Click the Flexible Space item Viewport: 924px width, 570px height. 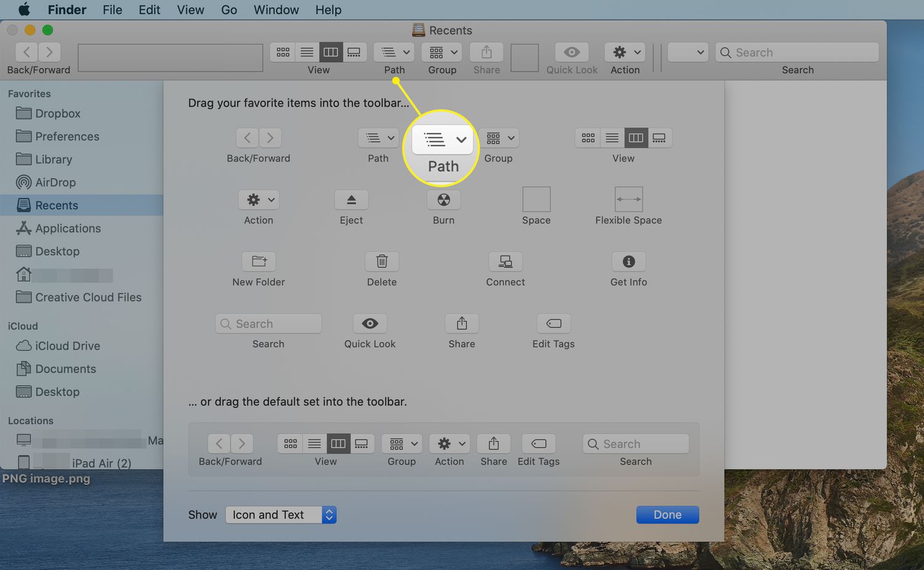[628, 200]
